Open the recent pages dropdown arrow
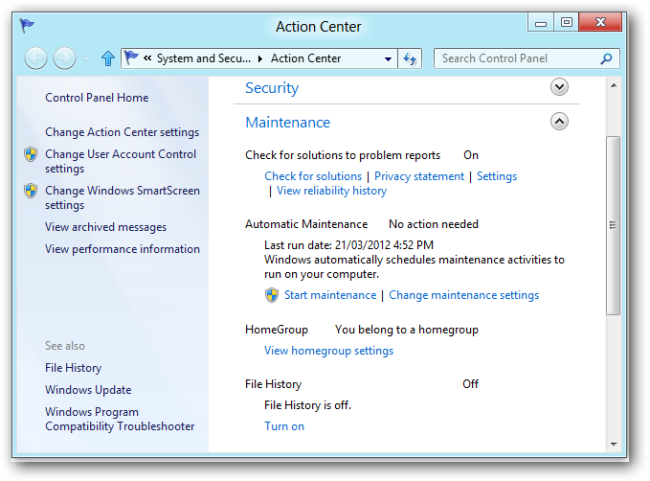 87,58
